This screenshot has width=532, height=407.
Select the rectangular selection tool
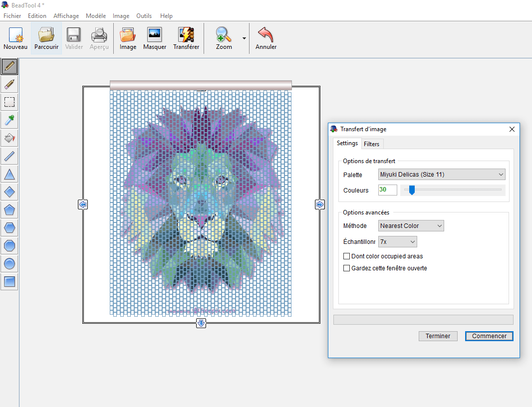pyautogui.click(x=9, y=102)
